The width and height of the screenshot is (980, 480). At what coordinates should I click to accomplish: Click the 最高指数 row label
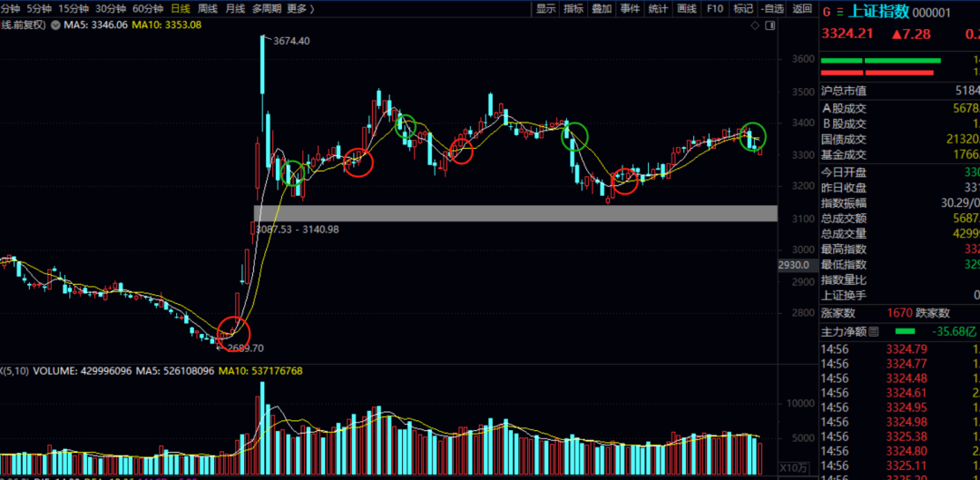(844, 249)
